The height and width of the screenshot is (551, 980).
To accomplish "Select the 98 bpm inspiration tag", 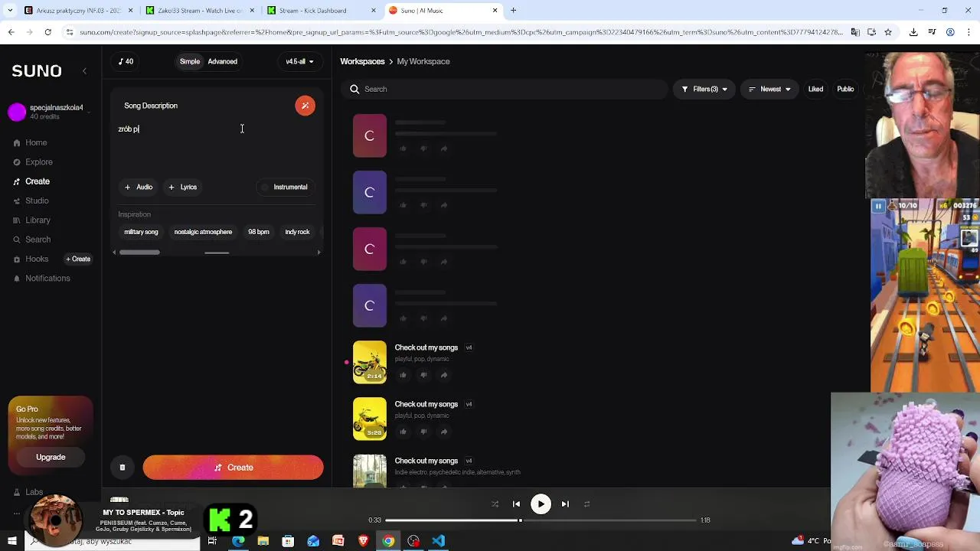I will pyautogui.click(x=259, y=232).
